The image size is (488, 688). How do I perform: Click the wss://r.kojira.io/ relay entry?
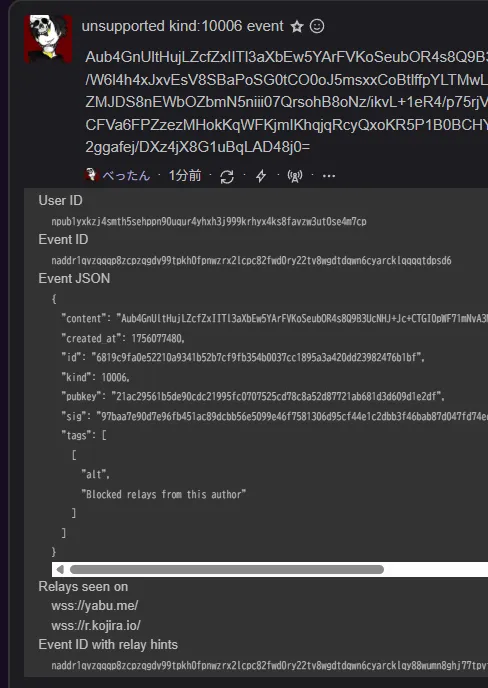point(96,625)
